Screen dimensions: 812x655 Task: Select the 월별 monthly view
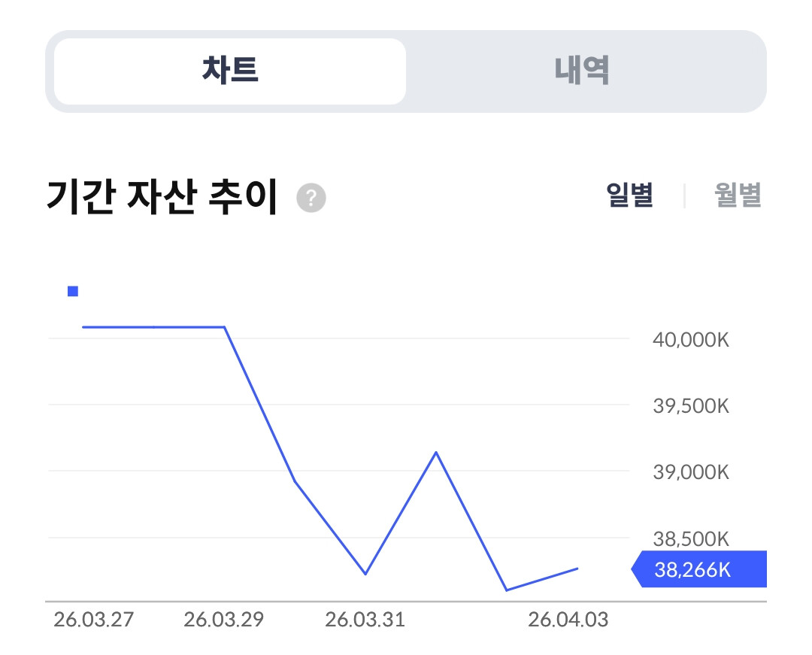pyautogui.click(x=738, y=196)
